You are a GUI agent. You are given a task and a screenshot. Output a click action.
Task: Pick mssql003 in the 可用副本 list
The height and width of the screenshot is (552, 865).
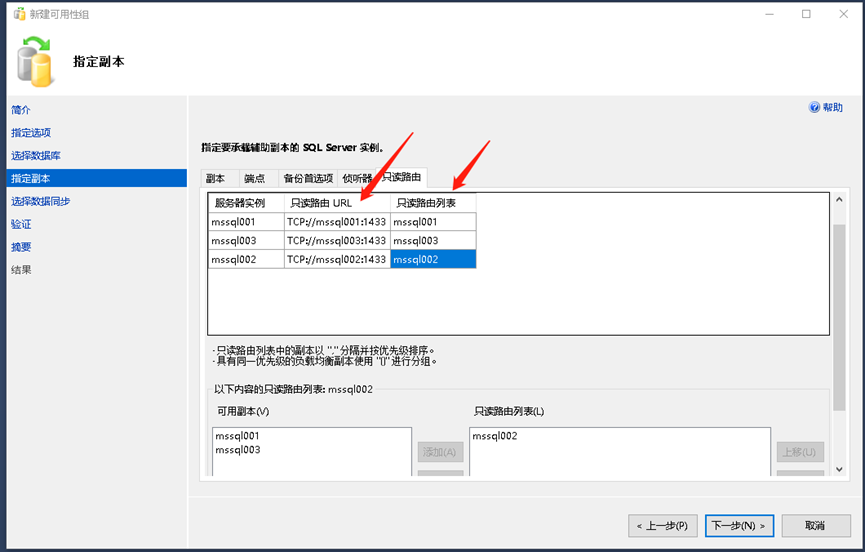click(238, 449)
